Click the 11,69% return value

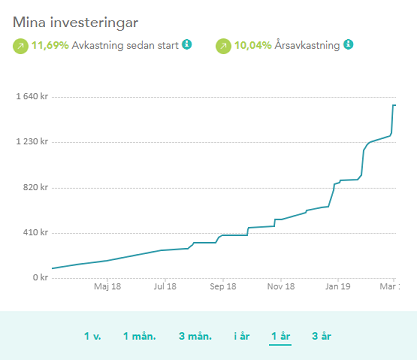[x=50, y=45]
